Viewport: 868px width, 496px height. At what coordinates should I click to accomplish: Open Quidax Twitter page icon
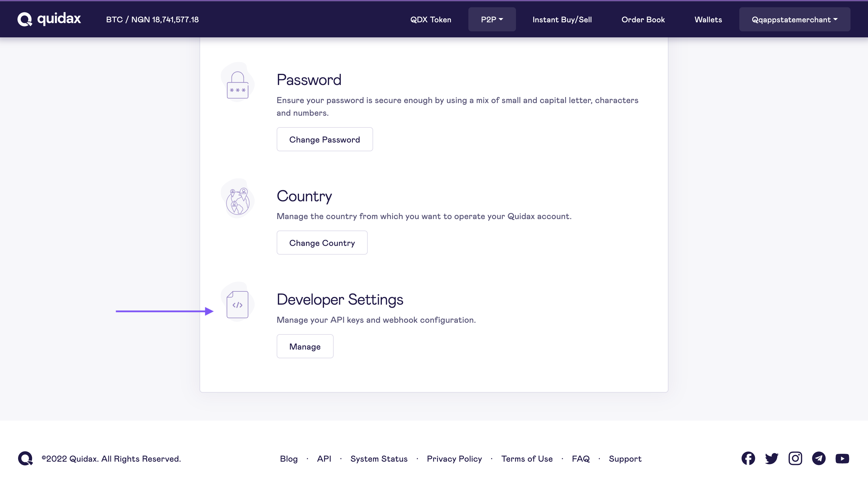click(772, 458)
